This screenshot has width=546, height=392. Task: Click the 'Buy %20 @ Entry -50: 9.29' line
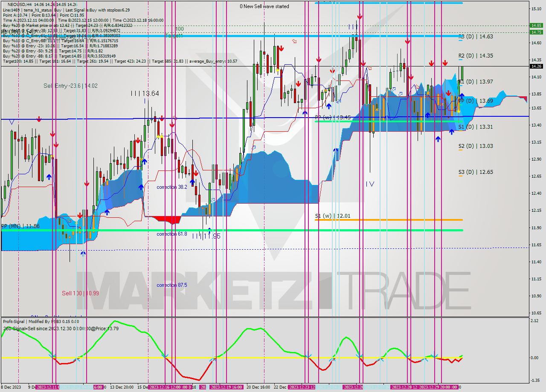pyautogui.click(x=53, y=51)
